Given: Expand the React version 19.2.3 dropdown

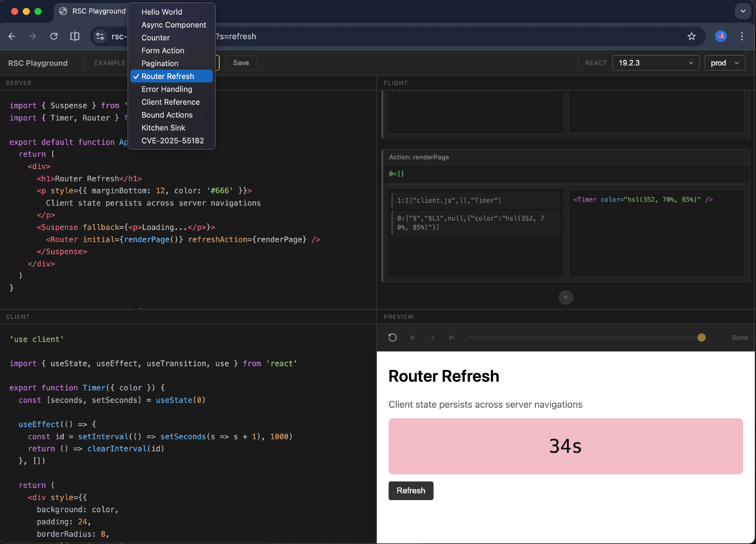Looking at the screenshot, I should (x=655, y=63).
